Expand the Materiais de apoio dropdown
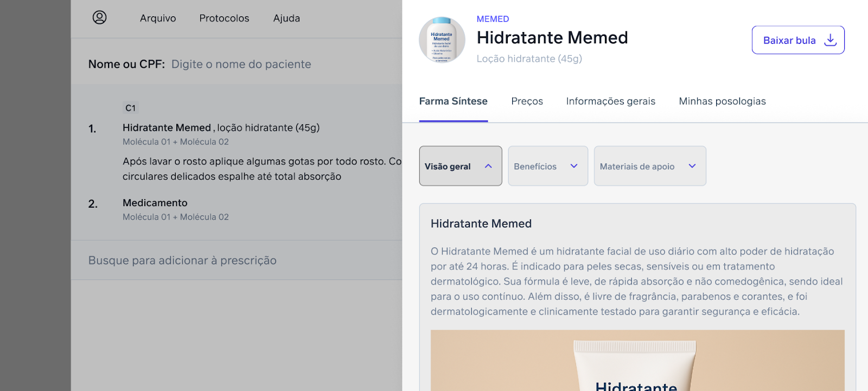 650,166
